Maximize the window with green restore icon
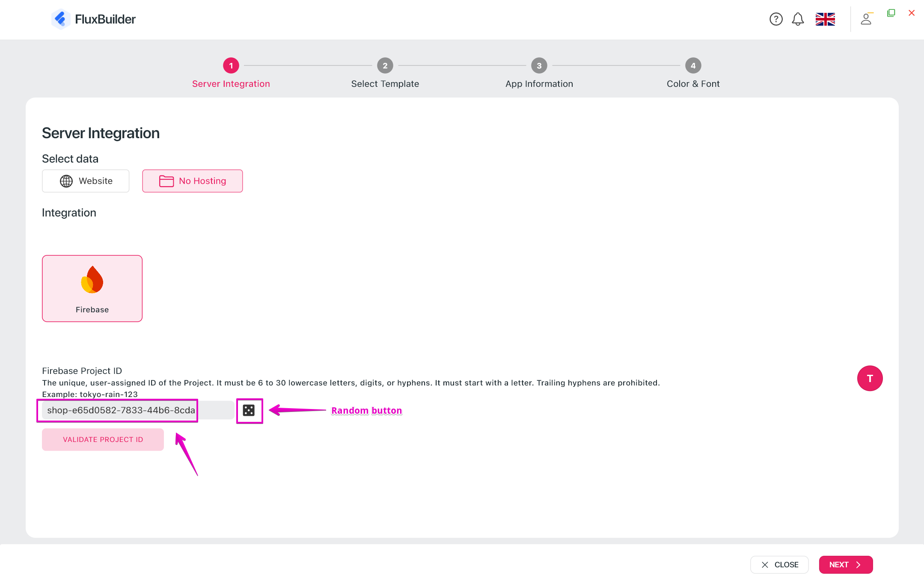Image resolution: width=924 pixels, height=584 pixels. click(x=891, y=13)
